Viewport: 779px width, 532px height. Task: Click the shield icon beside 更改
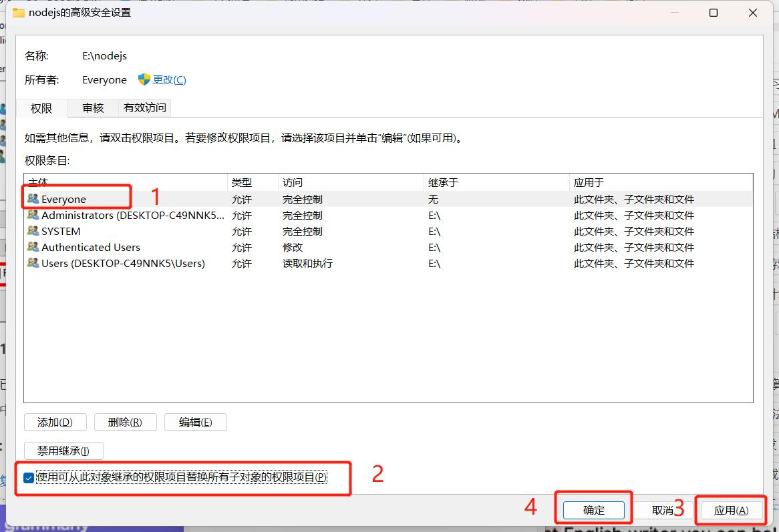(x=144, y=79)
